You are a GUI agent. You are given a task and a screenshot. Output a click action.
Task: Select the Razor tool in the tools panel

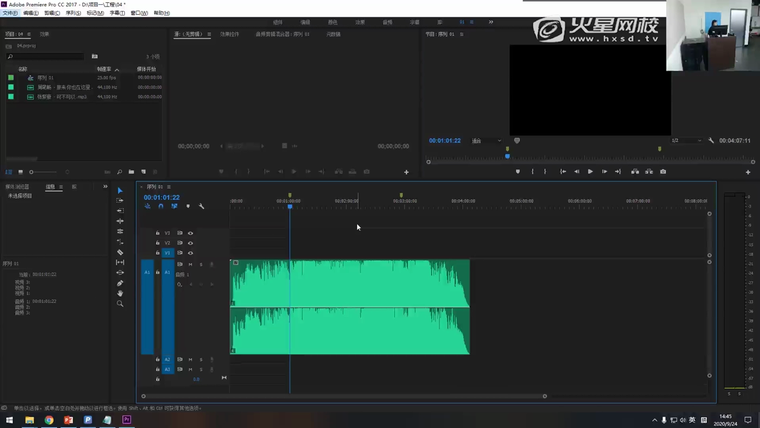coord(120,252)
